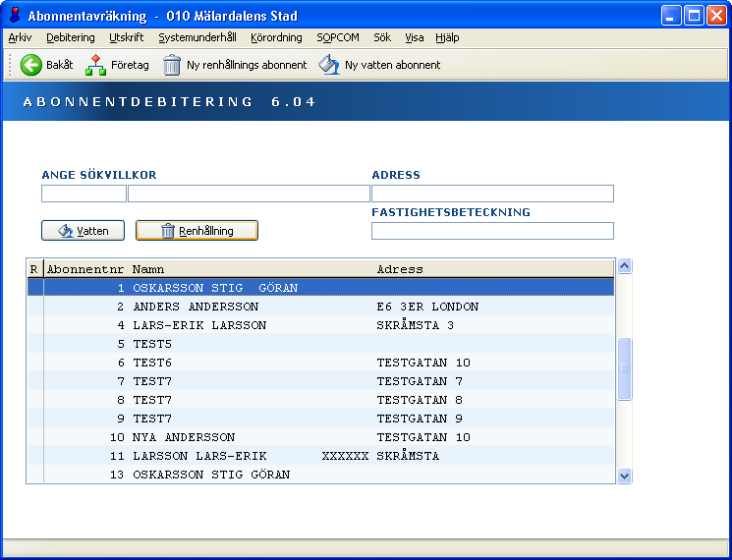The width and height of the screenshot is (732, 560).
Task: Select TEST7 row with address TESTGATAN 8
Action: tap(320, 400)
